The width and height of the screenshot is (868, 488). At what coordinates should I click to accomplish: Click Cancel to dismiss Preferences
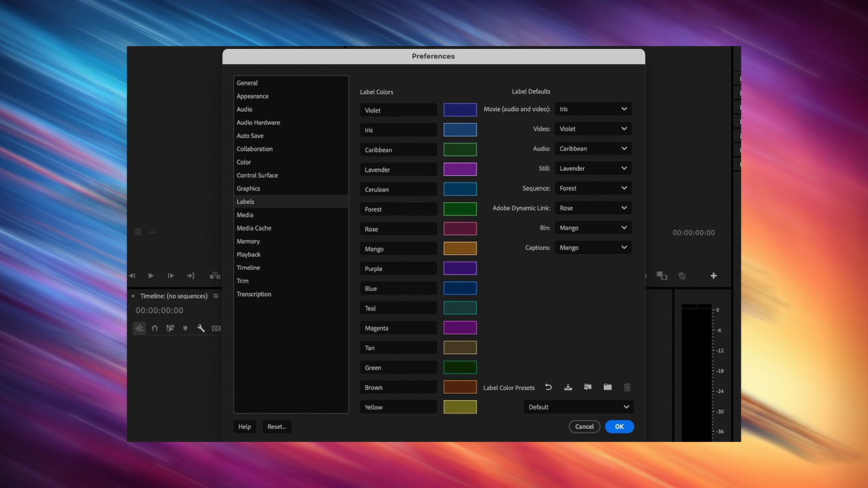pos(584,426)
